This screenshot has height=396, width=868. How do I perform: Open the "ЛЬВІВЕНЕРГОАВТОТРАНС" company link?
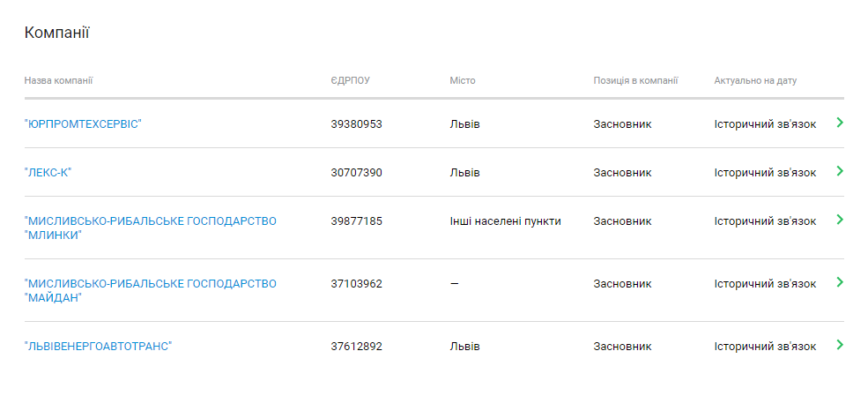point(98,347)
